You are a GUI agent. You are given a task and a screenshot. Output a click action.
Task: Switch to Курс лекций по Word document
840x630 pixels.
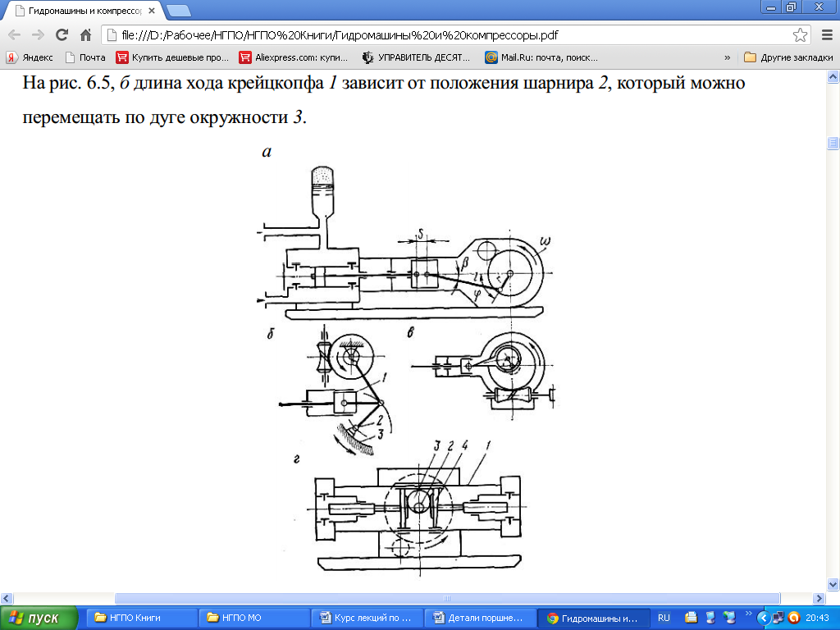pos(367,618)
